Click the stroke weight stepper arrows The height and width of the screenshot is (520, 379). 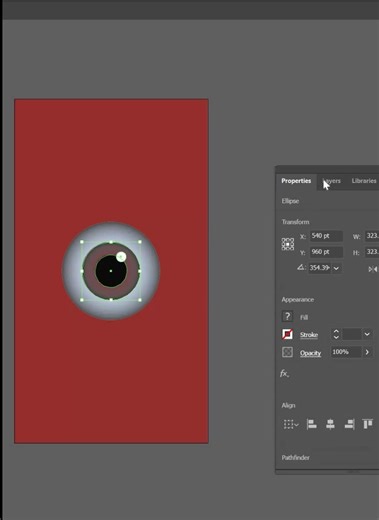tap(336, 334)
